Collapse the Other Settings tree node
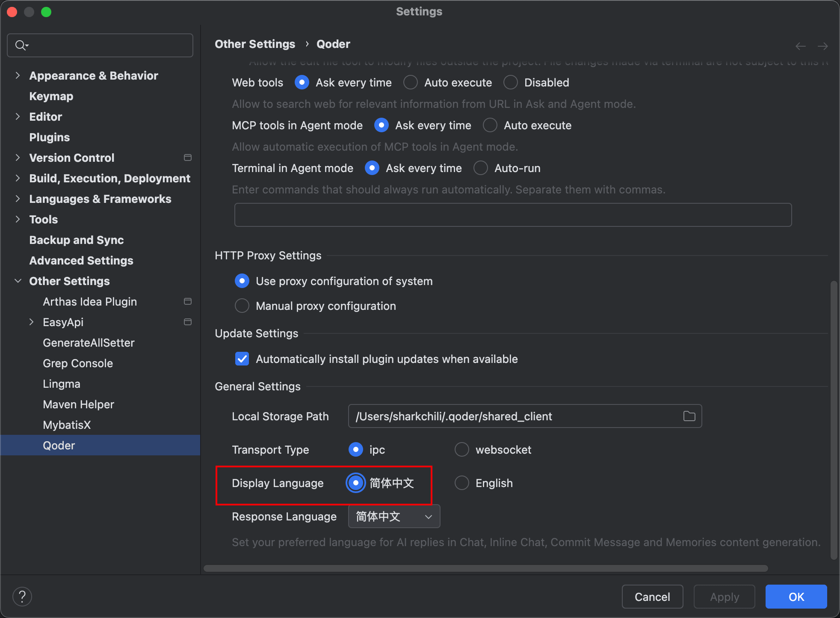This screenshot has height=618, width=840. [18, 281]
